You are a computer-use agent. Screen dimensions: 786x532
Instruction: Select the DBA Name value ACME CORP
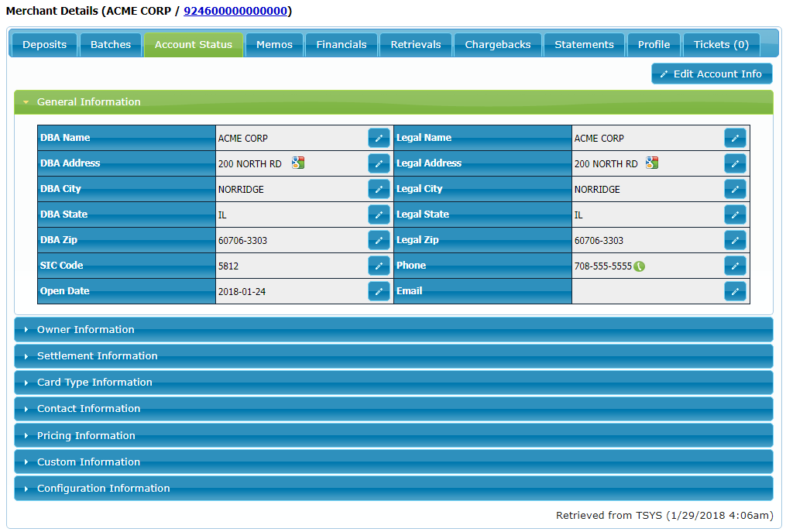(x=242, y=139)
